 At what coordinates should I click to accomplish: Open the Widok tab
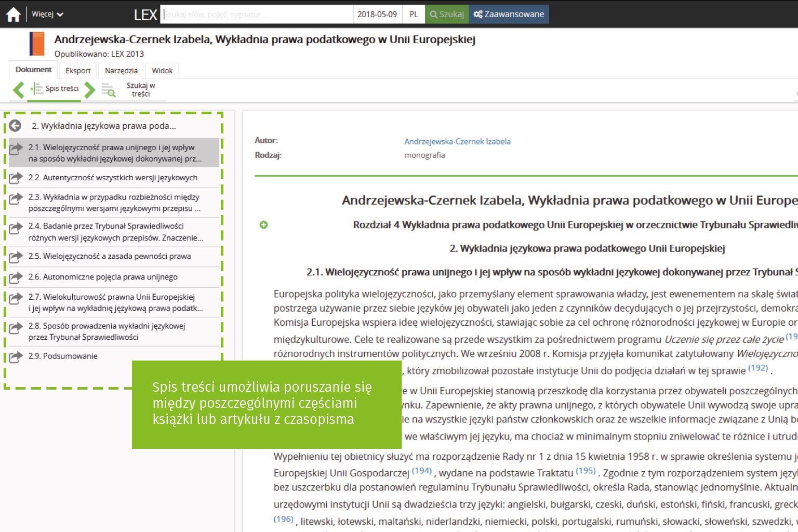tap(162, 71)
